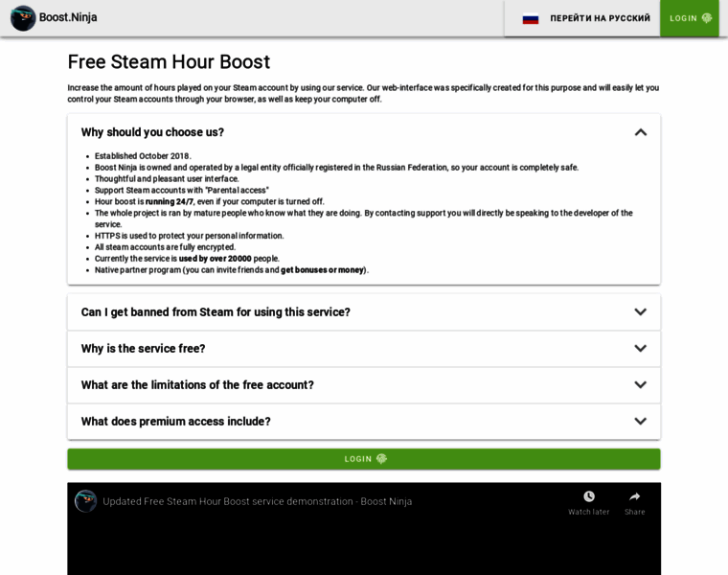The height and width of the screenshot is (575, 728).
Task: Expand the premium access chevron
Action: (x=640, y=422)
